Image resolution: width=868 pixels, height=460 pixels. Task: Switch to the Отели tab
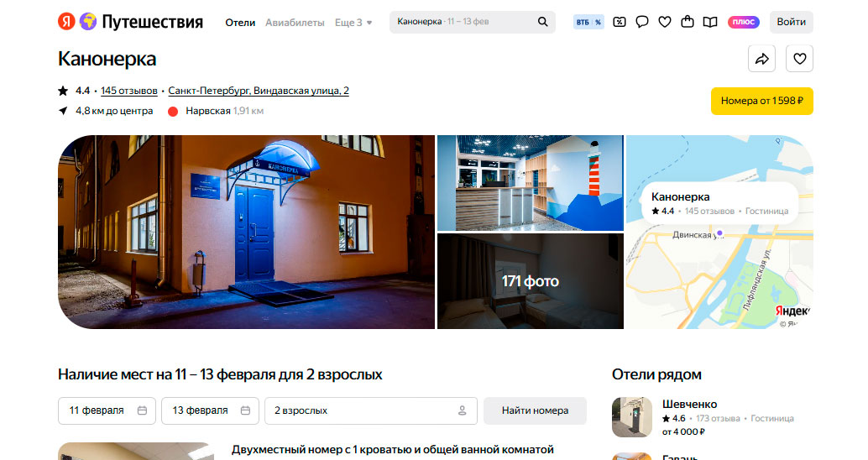click(x=240, y=23)
